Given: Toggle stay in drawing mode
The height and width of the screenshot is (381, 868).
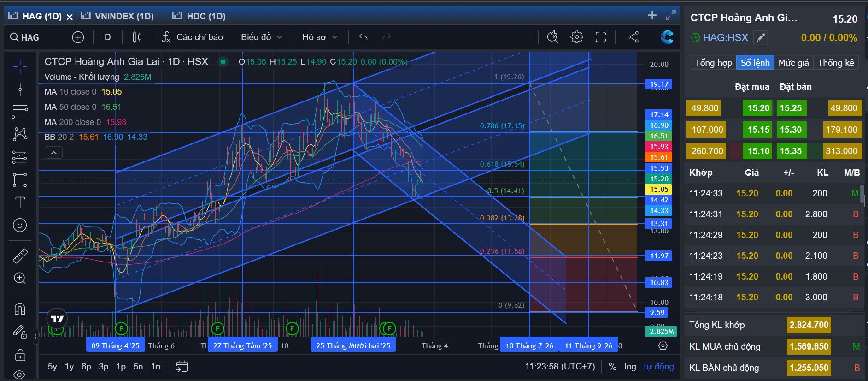Looking at the screenshot, I should click(20, 331).
